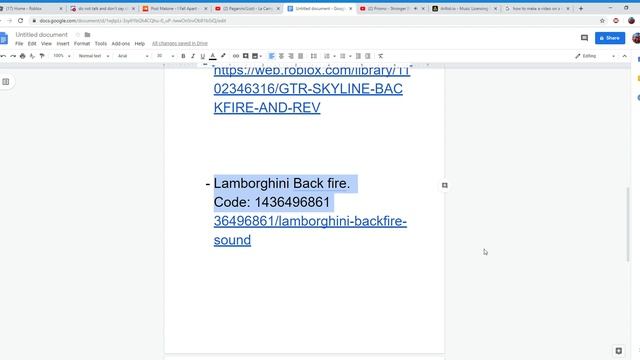Click the blue Share button

point(610,38)
